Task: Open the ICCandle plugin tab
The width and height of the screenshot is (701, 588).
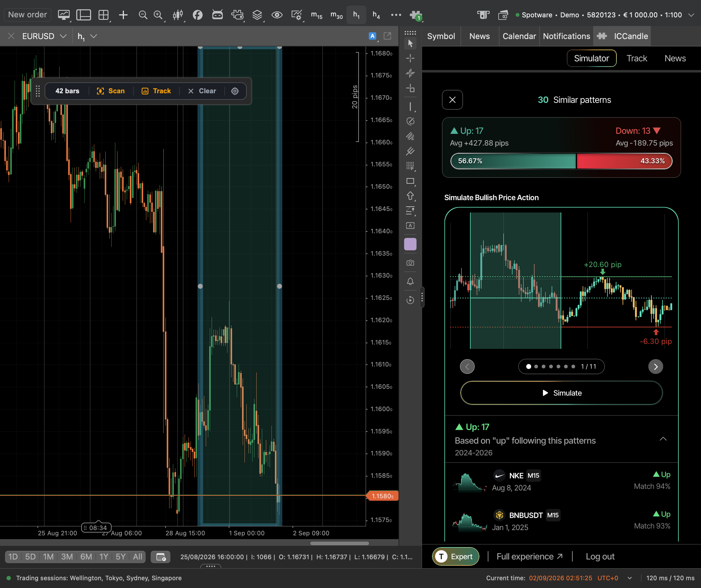Action: pyautogui.click(x=622, y=36)
